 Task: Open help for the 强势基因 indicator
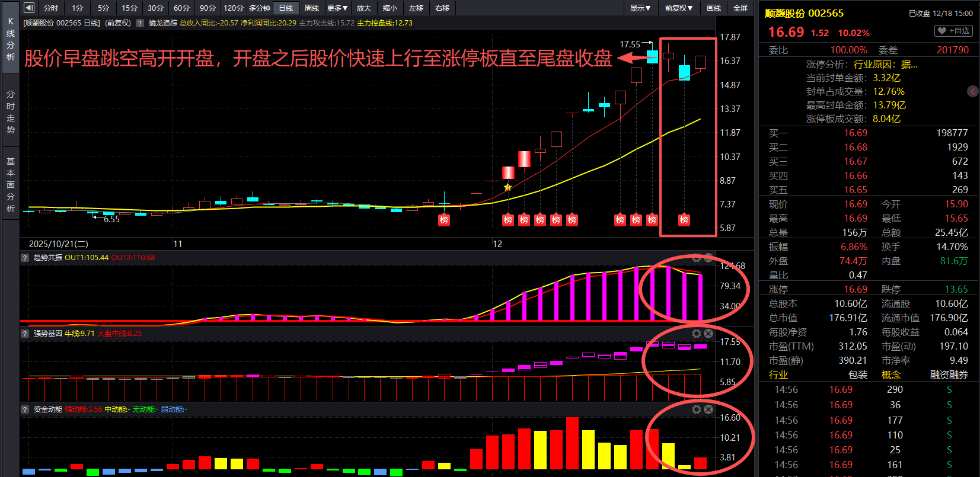25,334
